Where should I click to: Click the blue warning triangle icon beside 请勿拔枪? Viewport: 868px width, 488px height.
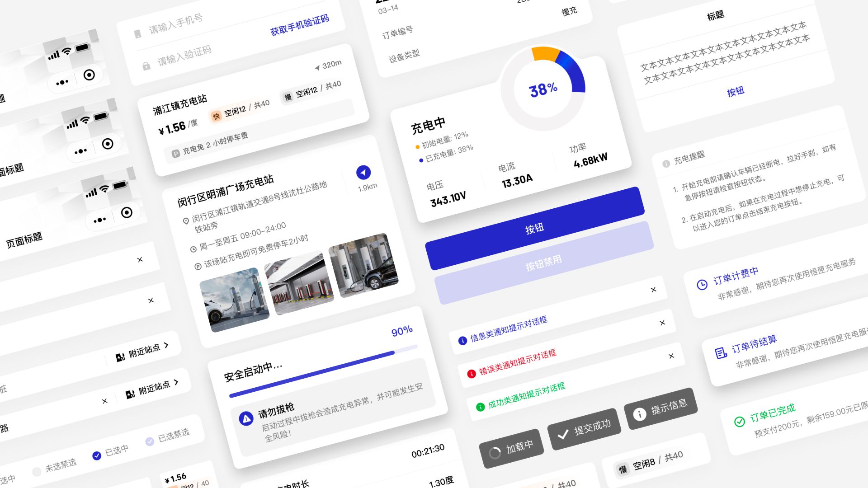(246, 419)
